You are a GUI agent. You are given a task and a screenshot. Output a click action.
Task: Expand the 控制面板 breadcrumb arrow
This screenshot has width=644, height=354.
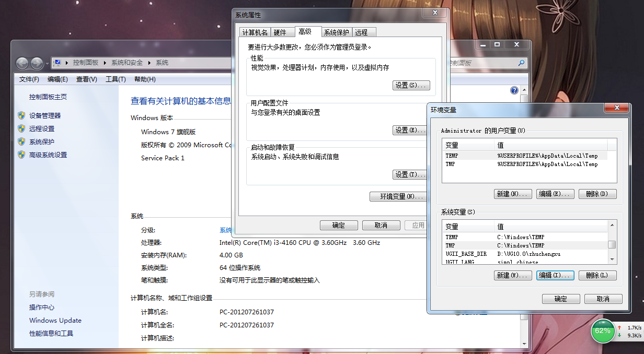105,63
